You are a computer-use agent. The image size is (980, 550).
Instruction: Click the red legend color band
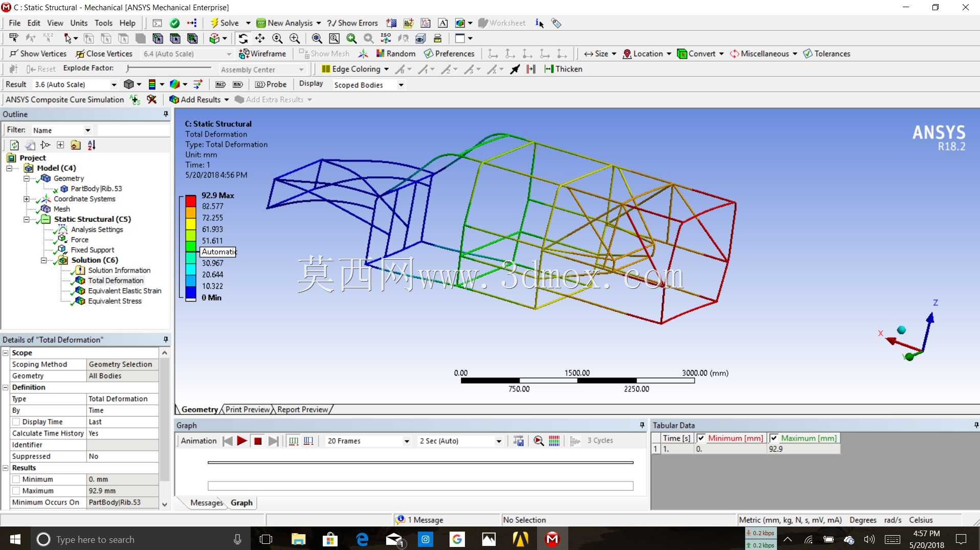(190, 201)
